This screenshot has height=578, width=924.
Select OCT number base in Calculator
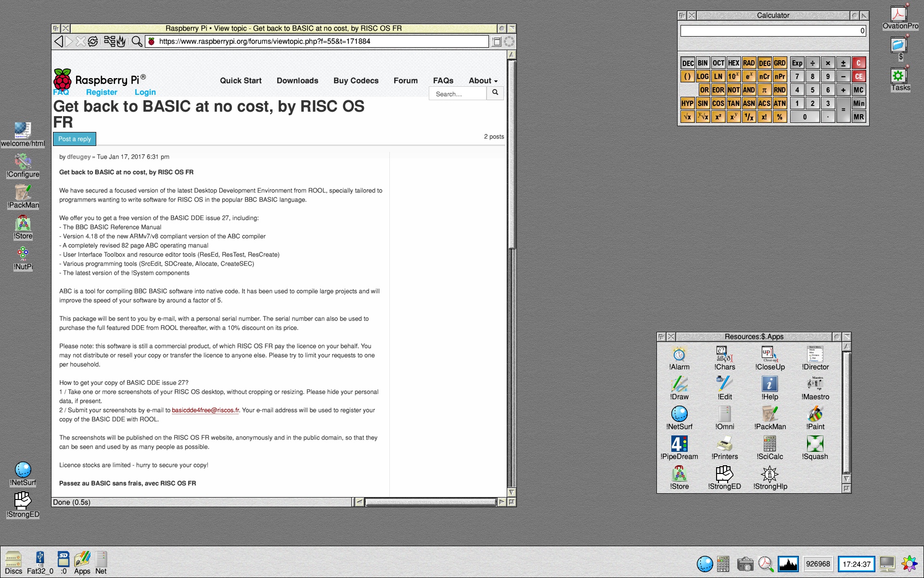tap(718, 63)
